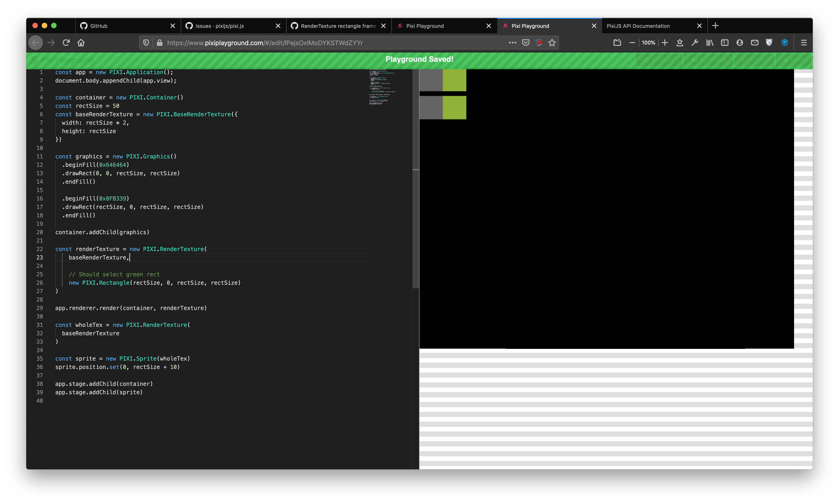Switch to the RenderTexture rectangle frame tab
The height and width of the screenshot is (504, 839).
tap(336, 26)
